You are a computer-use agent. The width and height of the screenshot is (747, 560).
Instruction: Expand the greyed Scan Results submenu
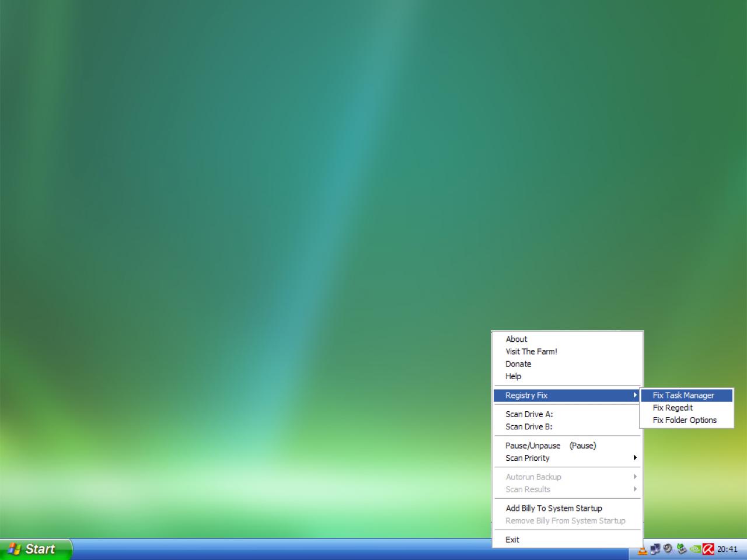point(567,489)
